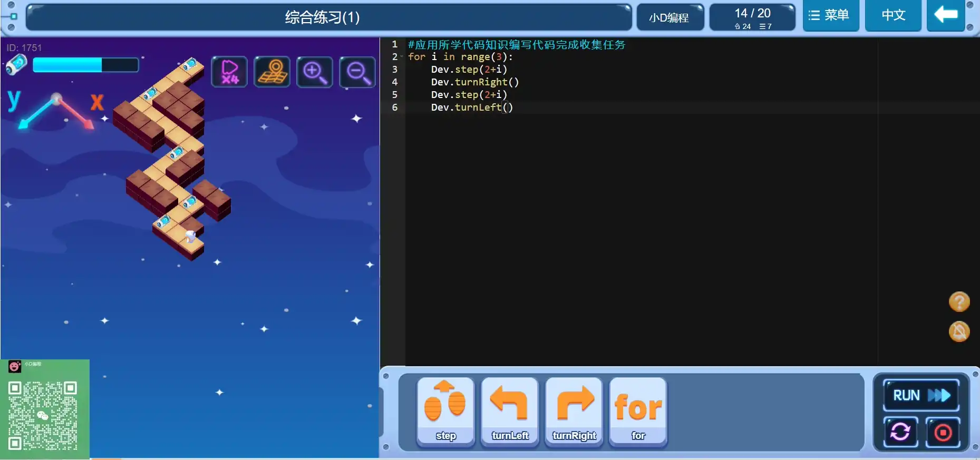Run the code with RUN button
Screen dimensions: 980x460
921,395
